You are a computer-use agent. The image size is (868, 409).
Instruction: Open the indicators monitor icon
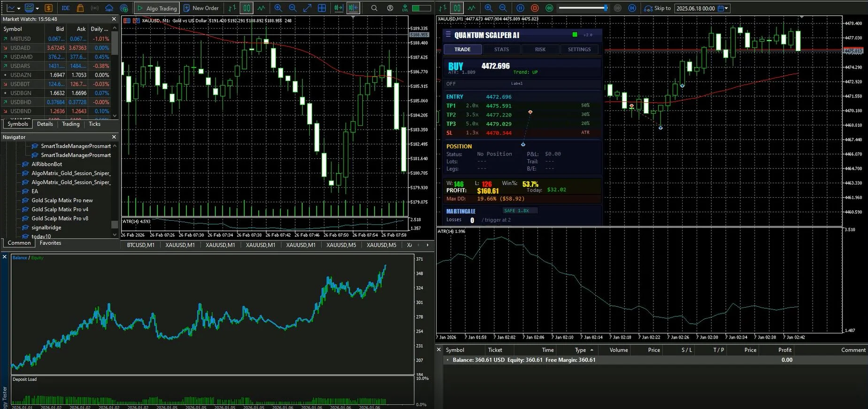point(29,8)
